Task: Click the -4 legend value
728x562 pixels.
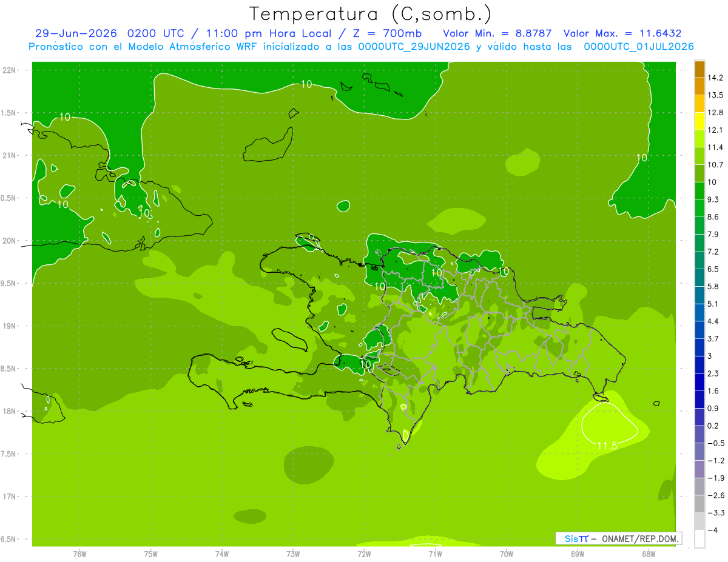Action: (713, 530)
